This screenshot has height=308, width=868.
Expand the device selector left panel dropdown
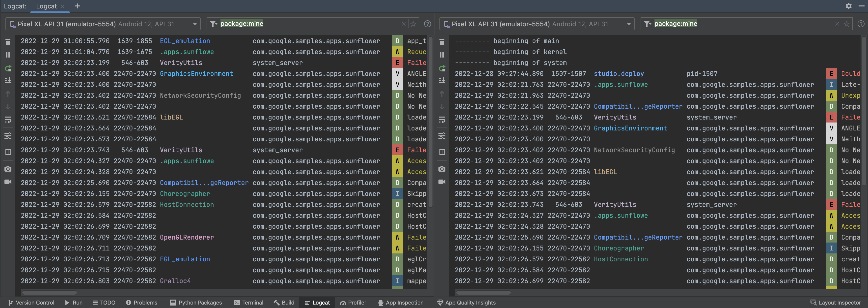pos(193,24)
